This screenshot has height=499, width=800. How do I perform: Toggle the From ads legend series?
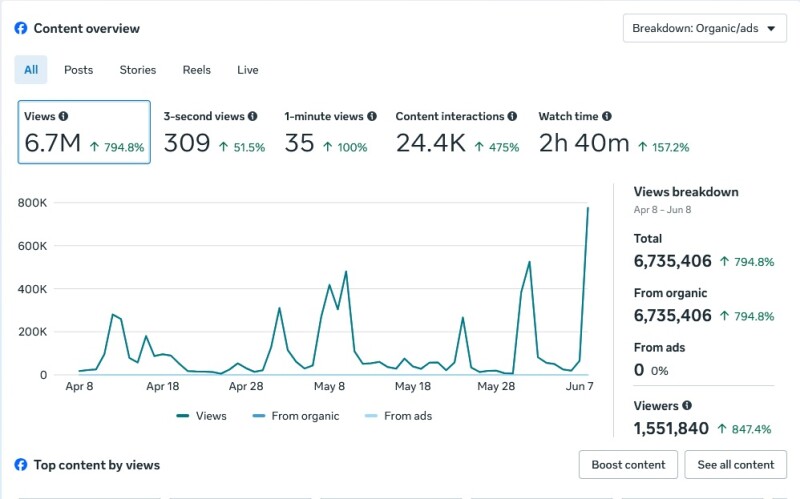click(399, 416)
